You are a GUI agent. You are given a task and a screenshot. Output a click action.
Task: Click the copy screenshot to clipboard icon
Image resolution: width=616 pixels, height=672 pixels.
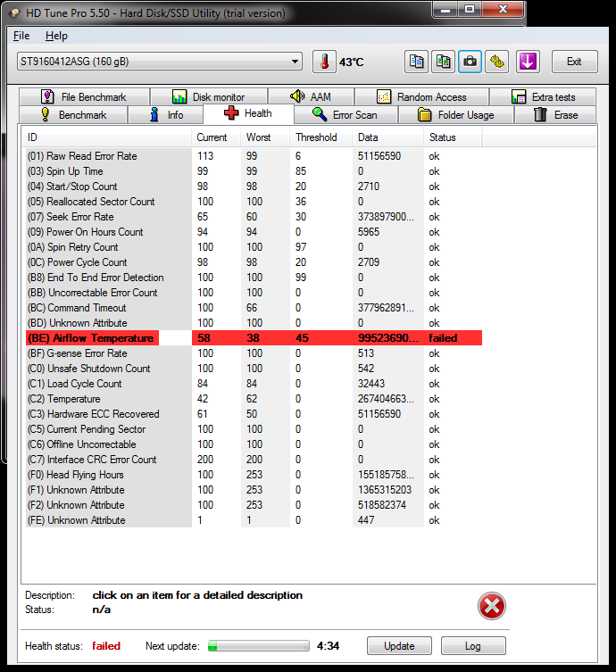click(x=443, y=62)
